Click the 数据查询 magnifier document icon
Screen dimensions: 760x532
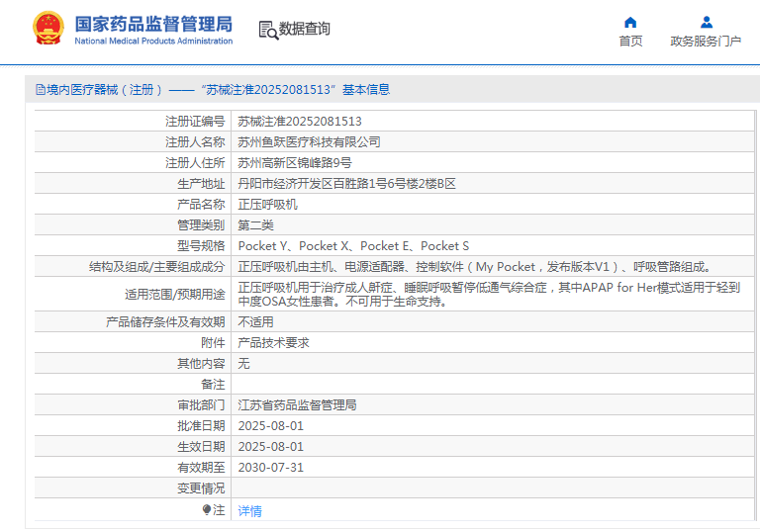[267, 30]
